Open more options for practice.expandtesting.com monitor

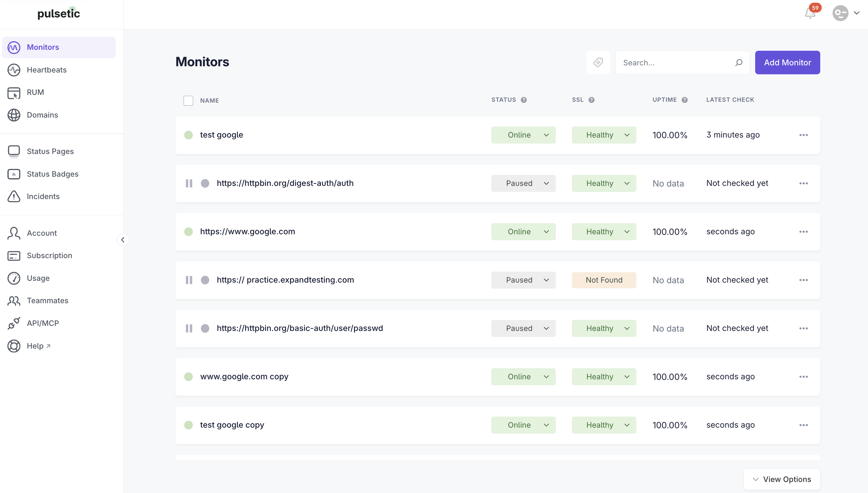pyautogui.click(x=804, y=280)
